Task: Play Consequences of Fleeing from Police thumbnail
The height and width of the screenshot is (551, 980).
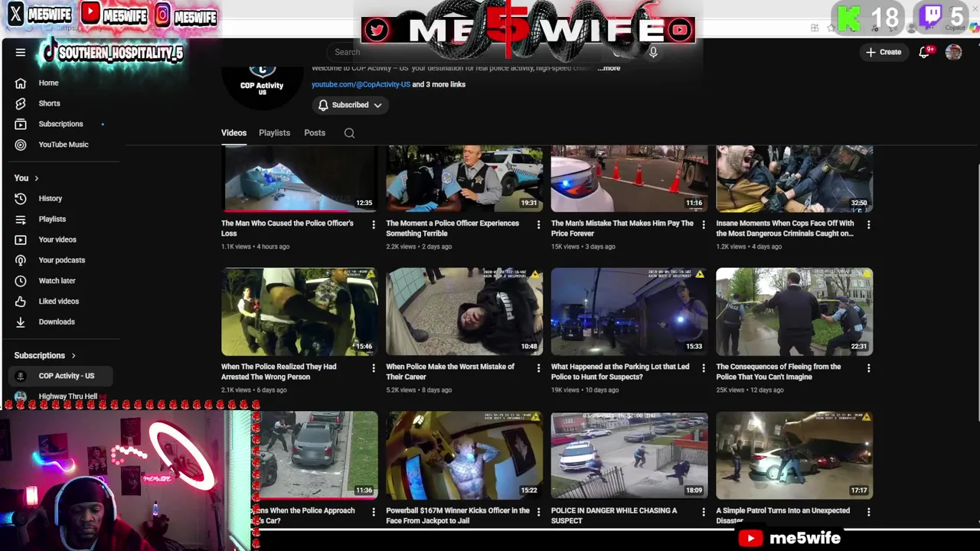Action: pyautogui.click(x=794, y=311)
